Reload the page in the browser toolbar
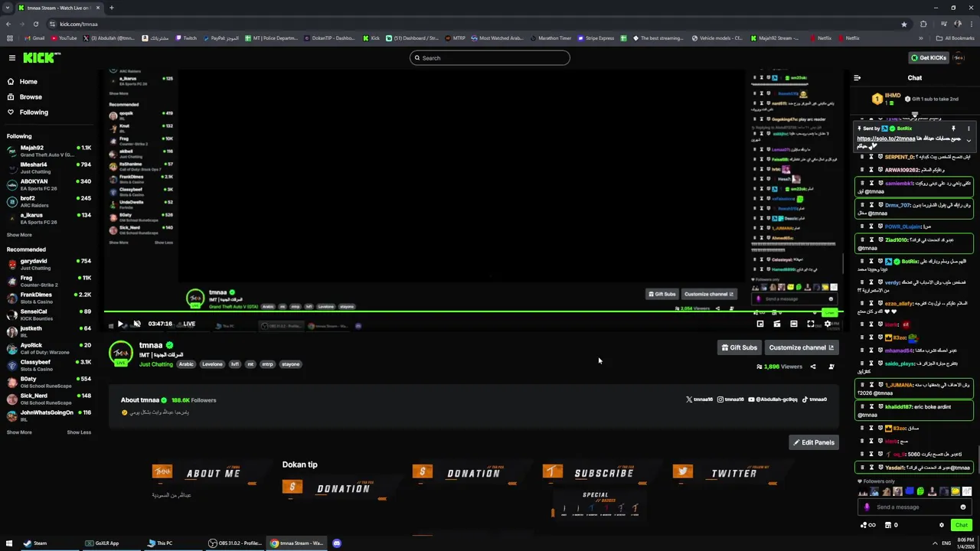This screenshot has height=551, width=980. (35, 24)
